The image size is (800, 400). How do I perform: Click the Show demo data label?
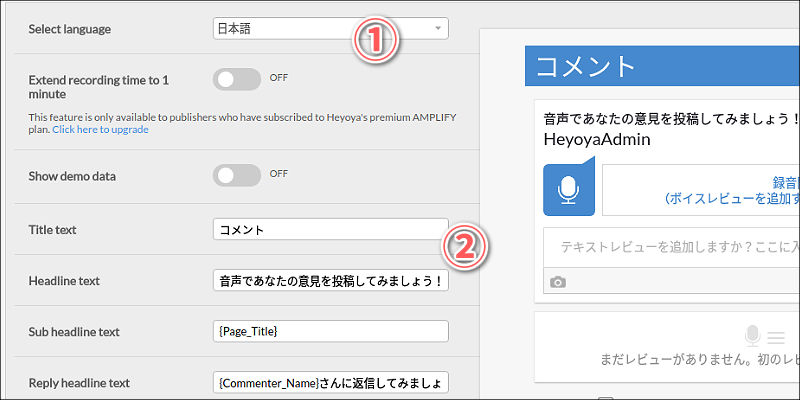pos(72,176)
